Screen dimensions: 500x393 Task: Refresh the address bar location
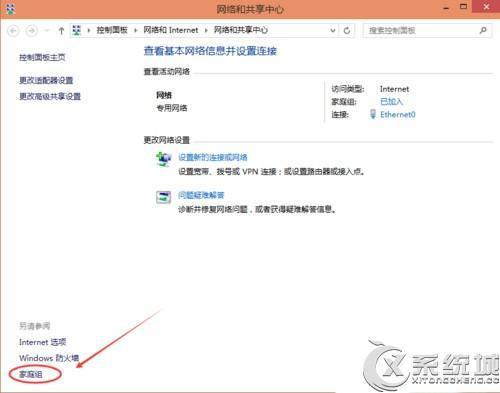coord(347,31)
